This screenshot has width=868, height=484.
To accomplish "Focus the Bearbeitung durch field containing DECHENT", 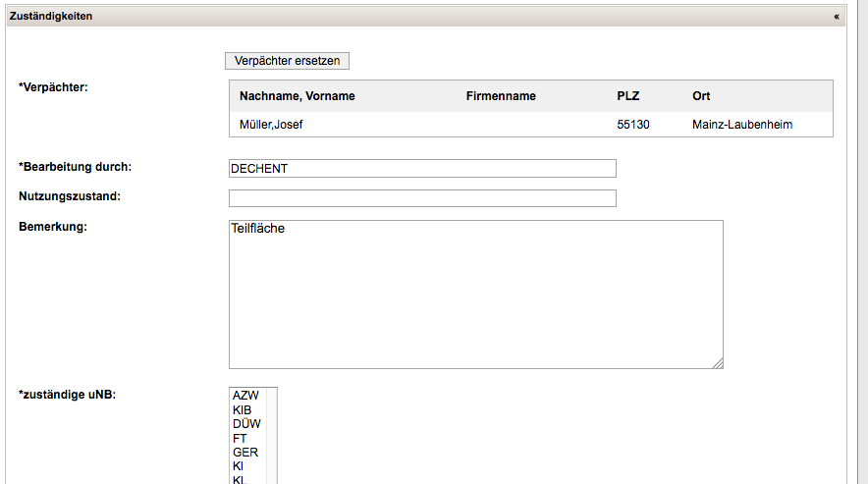I will [x=422, y=169].
